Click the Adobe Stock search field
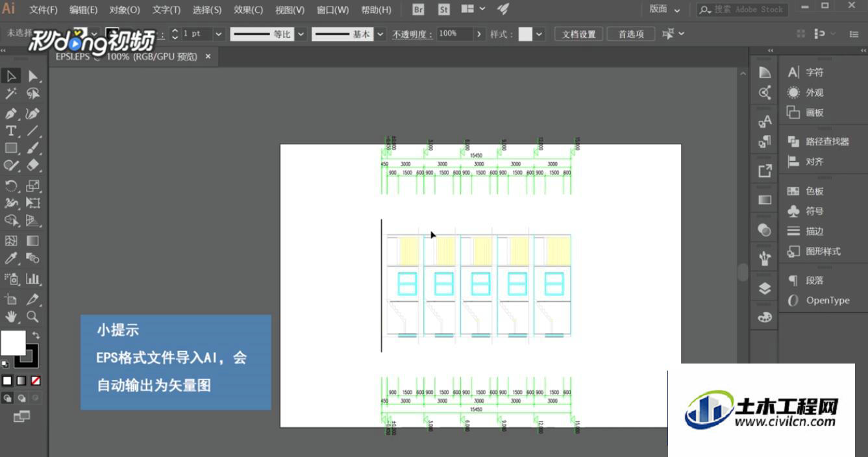The image size is (868, 457). 743,10
